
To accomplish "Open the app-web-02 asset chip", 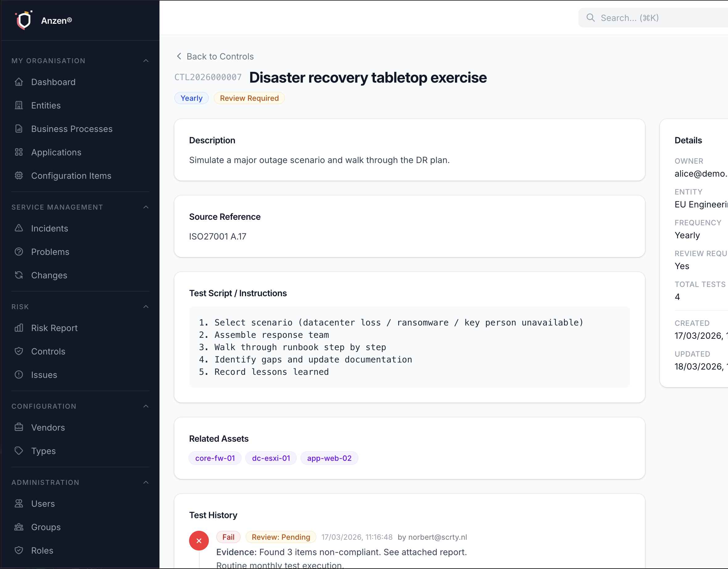I will pyautogui.click(x=329, y=458).
